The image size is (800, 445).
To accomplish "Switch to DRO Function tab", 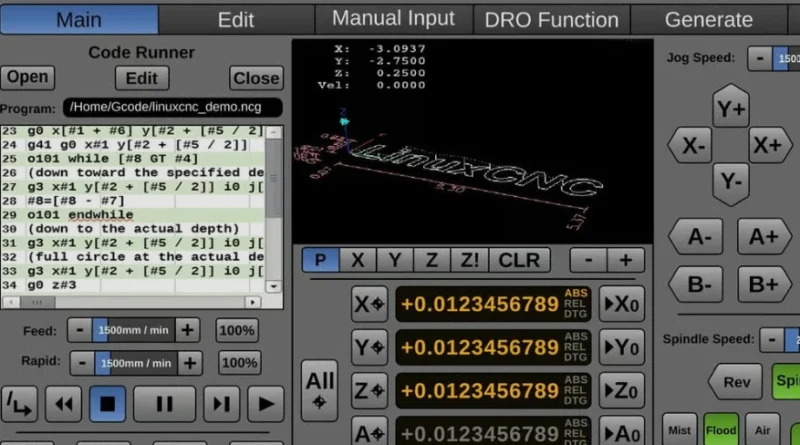I will coord(552,20).
